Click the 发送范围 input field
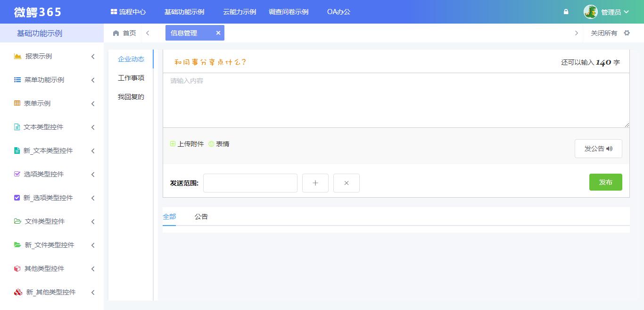 tap(250, 183)
